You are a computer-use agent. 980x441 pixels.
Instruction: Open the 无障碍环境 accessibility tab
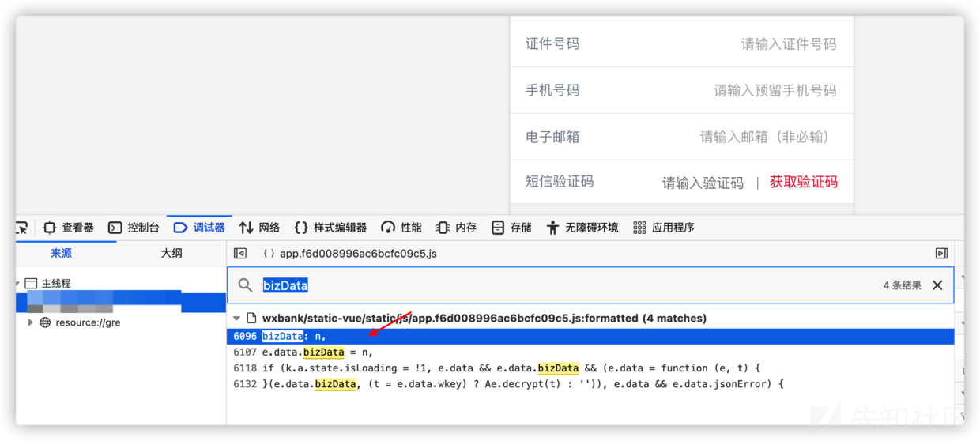pyautogui.click(x=582, y=228)
